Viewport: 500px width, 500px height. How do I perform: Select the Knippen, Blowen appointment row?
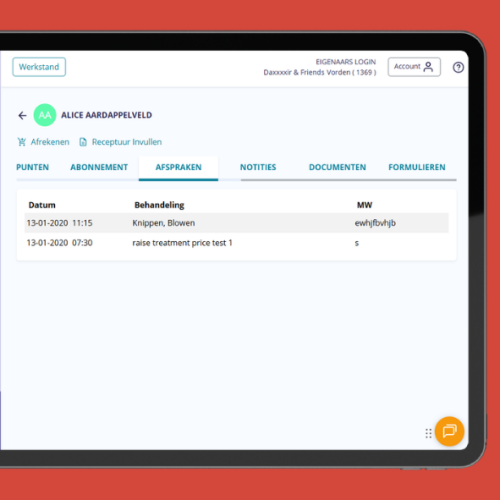click(x=236, y=223)
